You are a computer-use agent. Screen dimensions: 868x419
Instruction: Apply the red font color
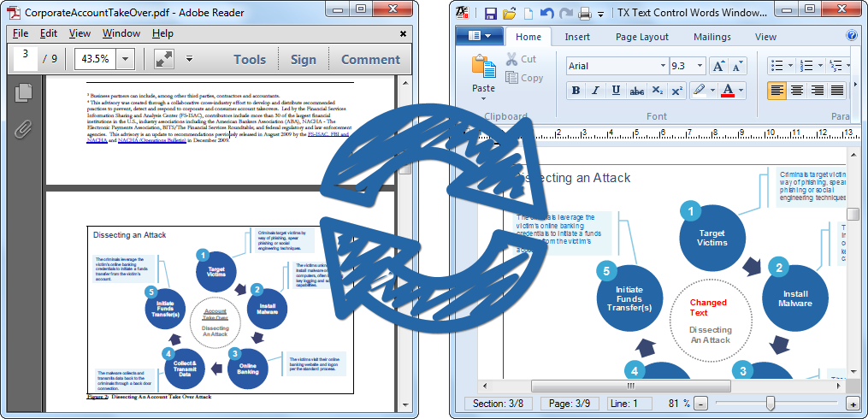tap(728, 91)
